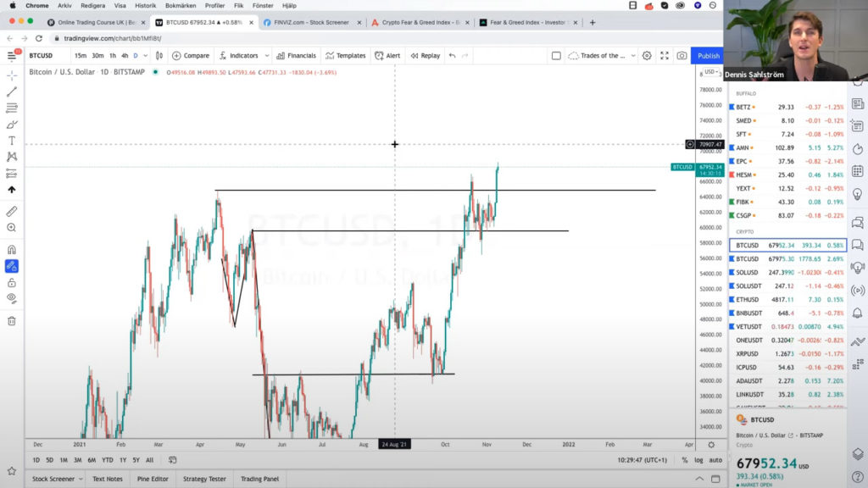Switch to Crypto Fear & Greed Index tab
Screen dimensions: 868x488
(x=420, y=23)
